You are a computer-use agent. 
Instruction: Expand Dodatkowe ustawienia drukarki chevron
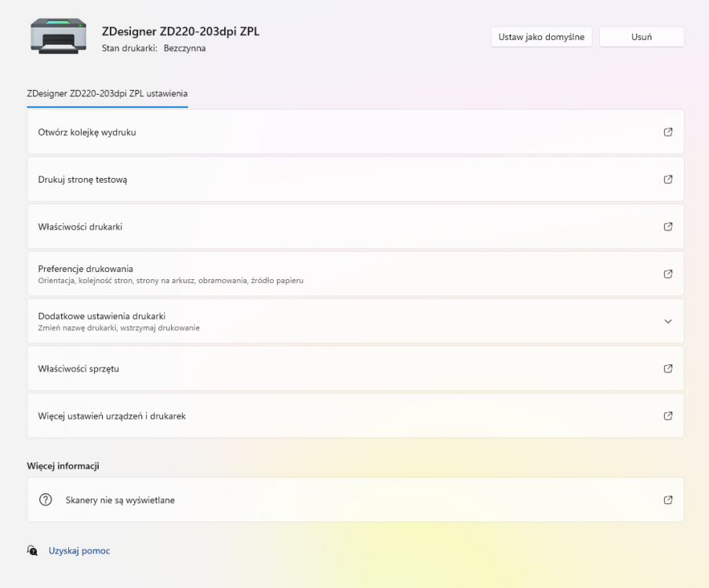pos(668,321)
